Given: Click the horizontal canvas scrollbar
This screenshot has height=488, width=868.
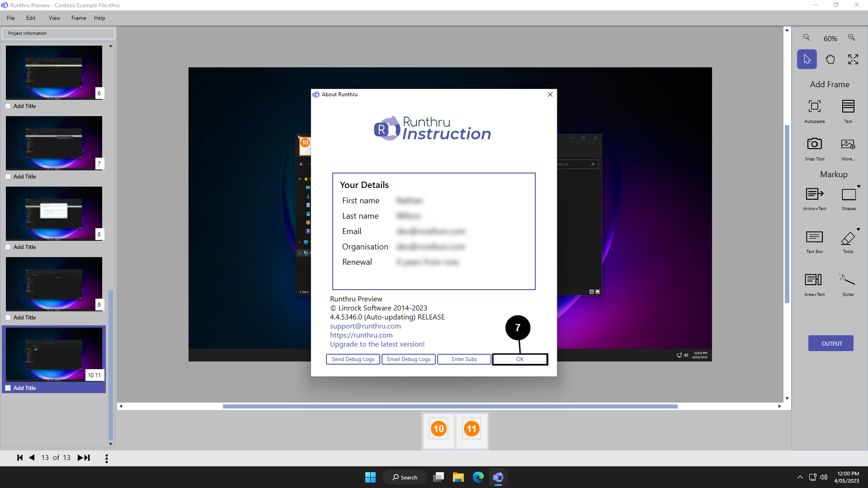Looking at the screenshot, I should 450,406.
